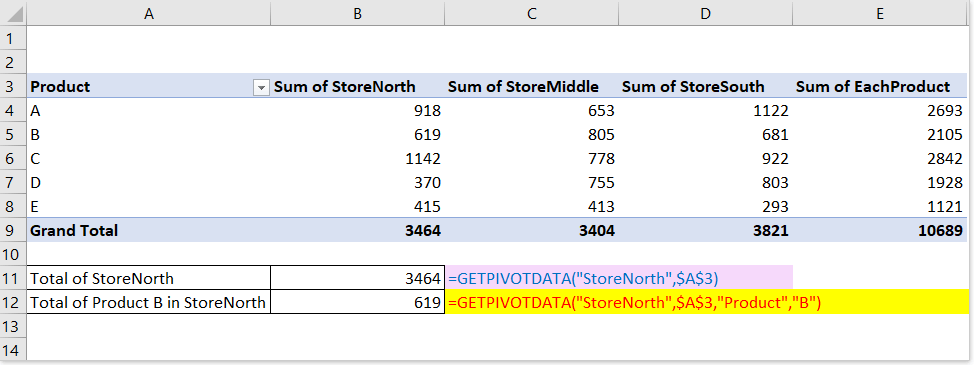Click the cell showing 3464 in row 11

(358, 278)
